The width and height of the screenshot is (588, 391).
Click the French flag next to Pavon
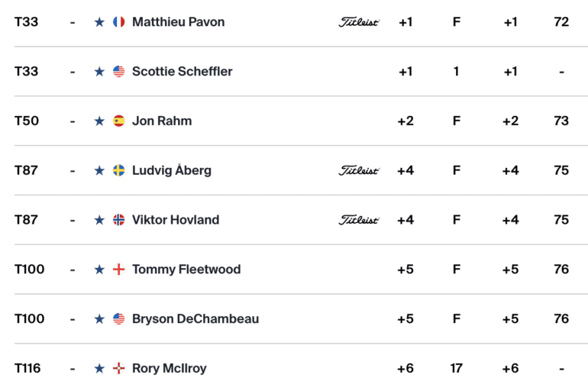(119, 22)
